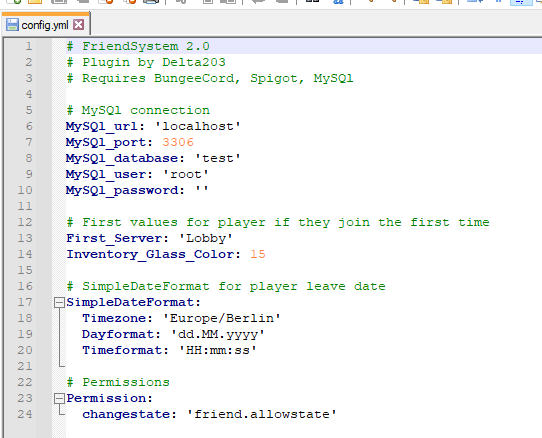
Task: Click line number 15 in the margin
Action: [25, 270]
